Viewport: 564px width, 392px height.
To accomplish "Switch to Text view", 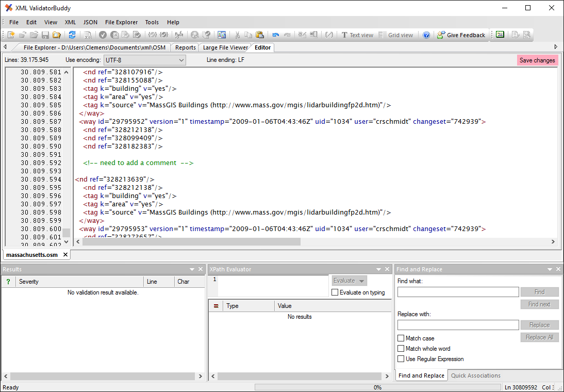I will coord(357,35).
